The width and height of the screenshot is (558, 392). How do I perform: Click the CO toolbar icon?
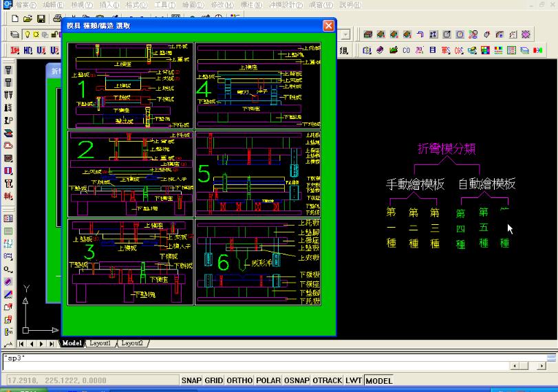tap(407, 50)
